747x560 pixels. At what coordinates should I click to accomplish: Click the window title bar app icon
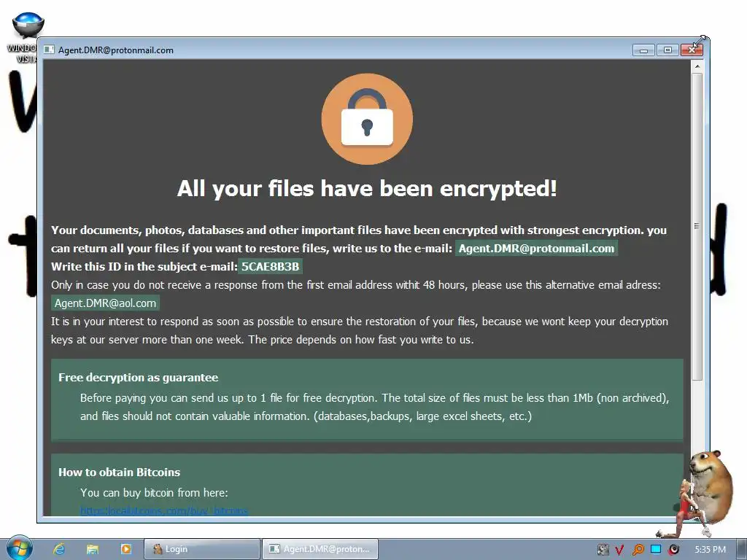[x=49, y=50]
